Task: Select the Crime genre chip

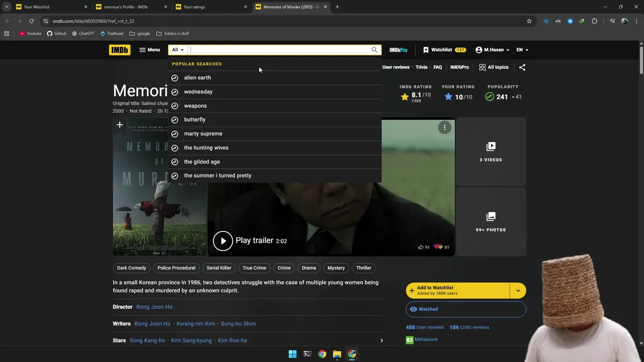Action: pos(284,268)
